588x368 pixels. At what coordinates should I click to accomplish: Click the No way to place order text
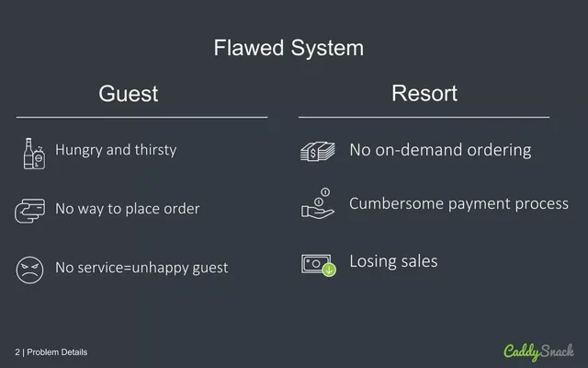click(x=128, y=209)
